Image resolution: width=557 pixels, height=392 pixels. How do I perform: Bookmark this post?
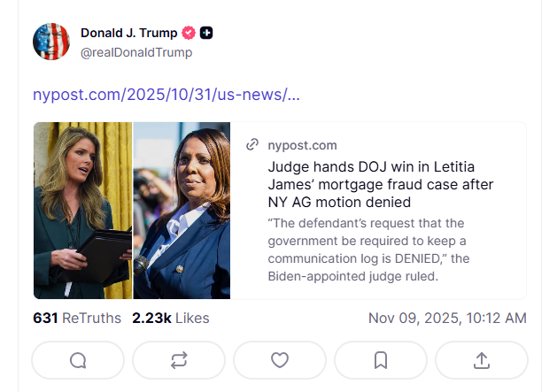[381, 360]
